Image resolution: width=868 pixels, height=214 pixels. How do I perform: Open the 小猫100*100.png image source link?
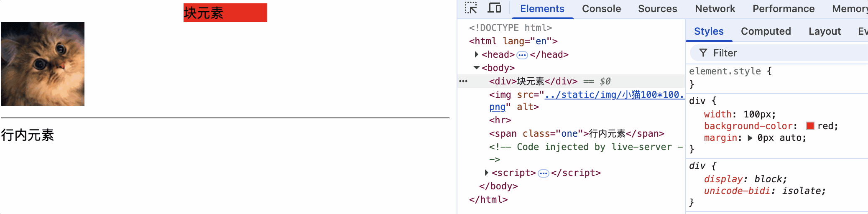point(587,101)
